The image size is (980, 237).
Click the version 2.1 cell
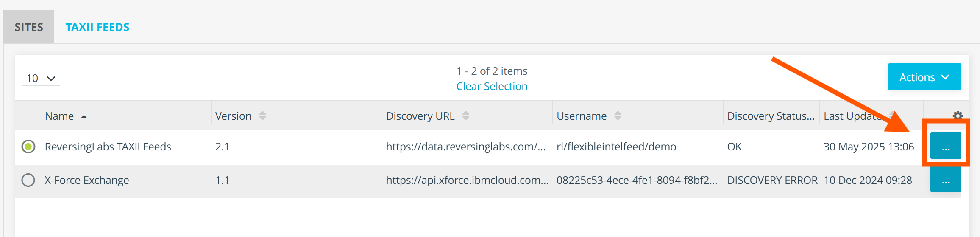[x=222, y=147]
